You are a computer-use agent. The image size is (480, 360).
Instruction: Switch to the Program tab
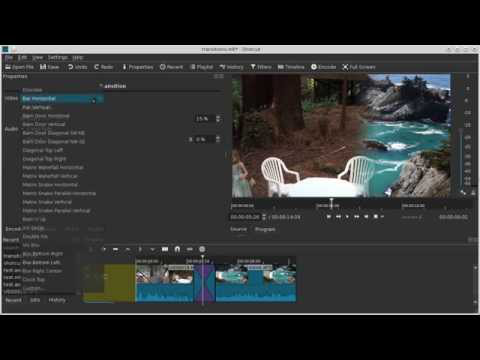(x=265, y=229)
